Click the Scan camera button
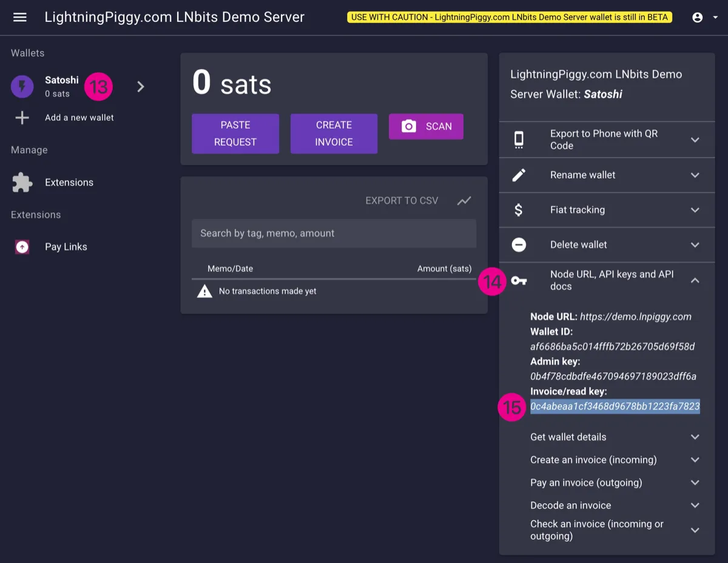Image resolution: width=728 pixels, height=563 pixels. pos(426,126)
